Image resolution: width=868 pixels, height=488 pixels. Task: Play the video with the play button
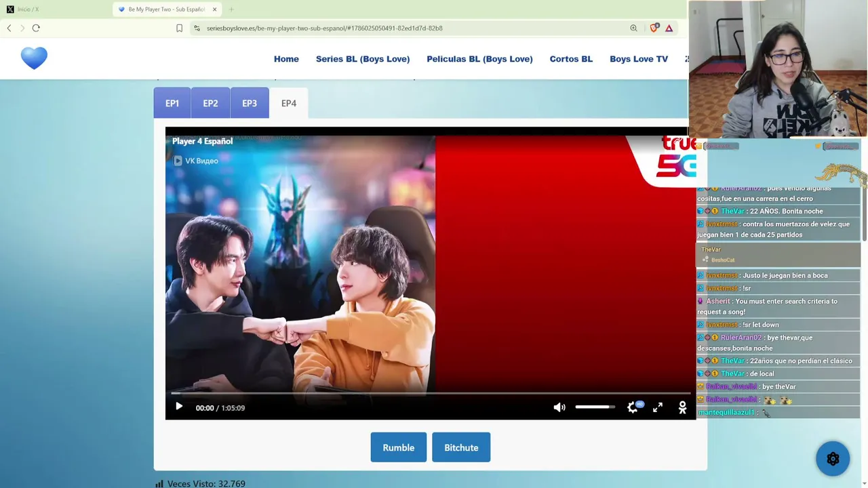click(179, 407)
